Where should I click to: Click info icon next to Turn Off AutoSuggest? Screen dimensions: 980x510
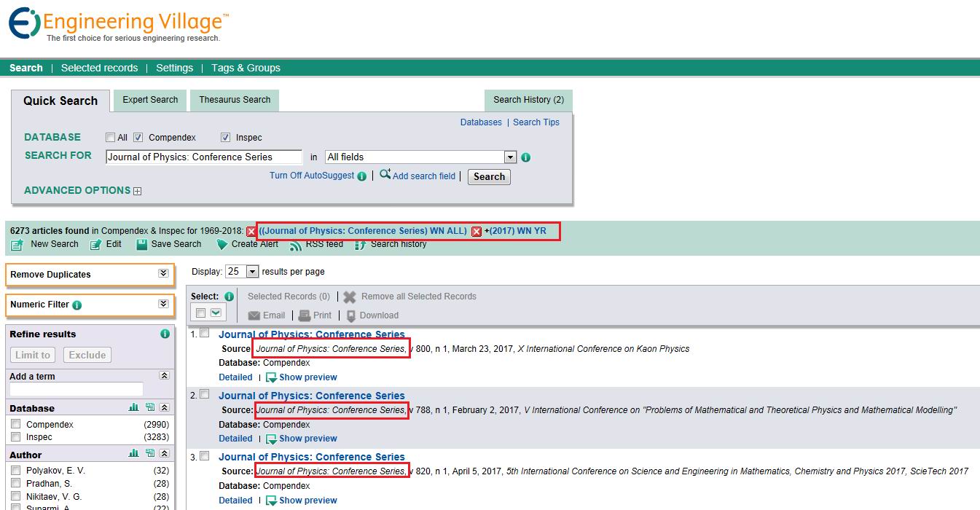pyautogui.click(x=362, y=176)
